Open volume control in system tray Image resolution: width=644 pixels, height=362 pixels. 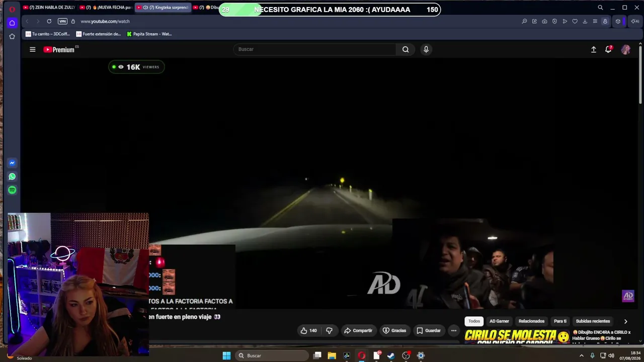611,355
